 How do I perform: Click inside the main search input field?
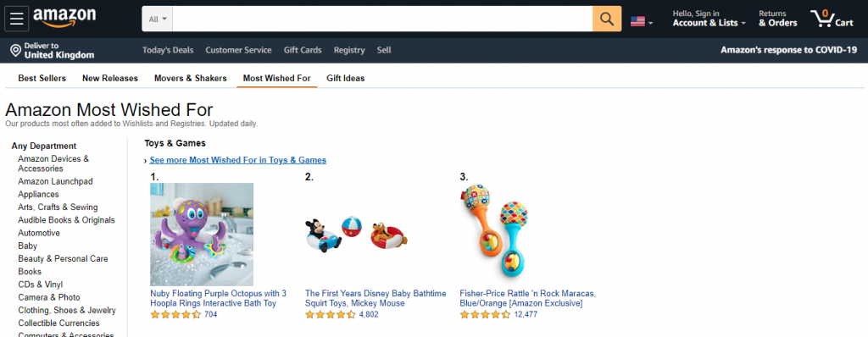382,19
